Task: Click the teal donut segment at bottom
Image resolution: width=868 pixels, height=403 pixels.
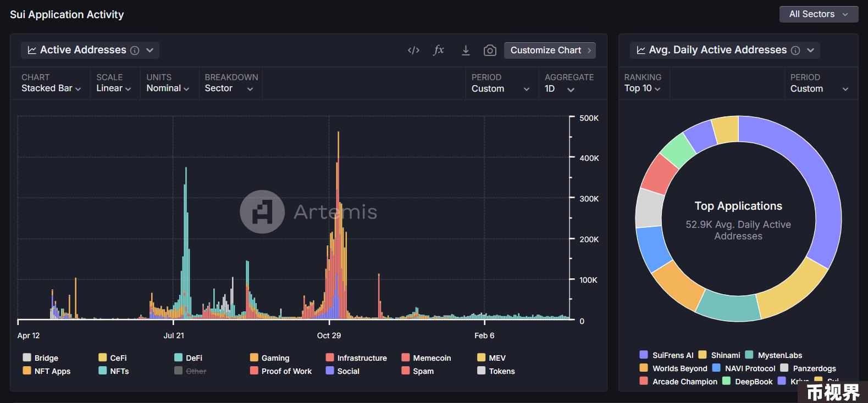Action: (x=729, y=306)
